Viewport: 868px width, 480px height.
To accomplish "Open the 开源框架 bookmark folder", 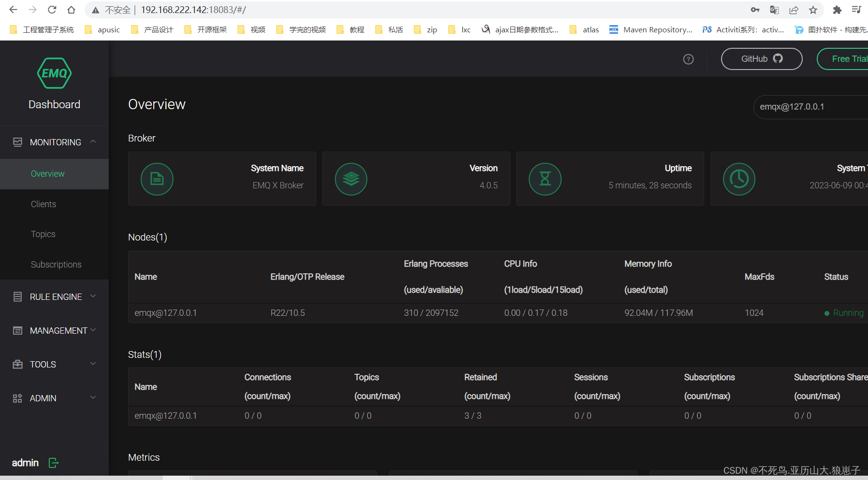I will [205, 29].
